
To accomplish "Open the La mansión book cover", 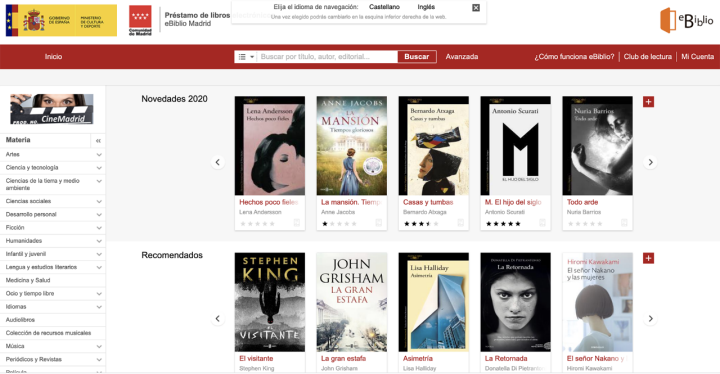I will 352,146.
